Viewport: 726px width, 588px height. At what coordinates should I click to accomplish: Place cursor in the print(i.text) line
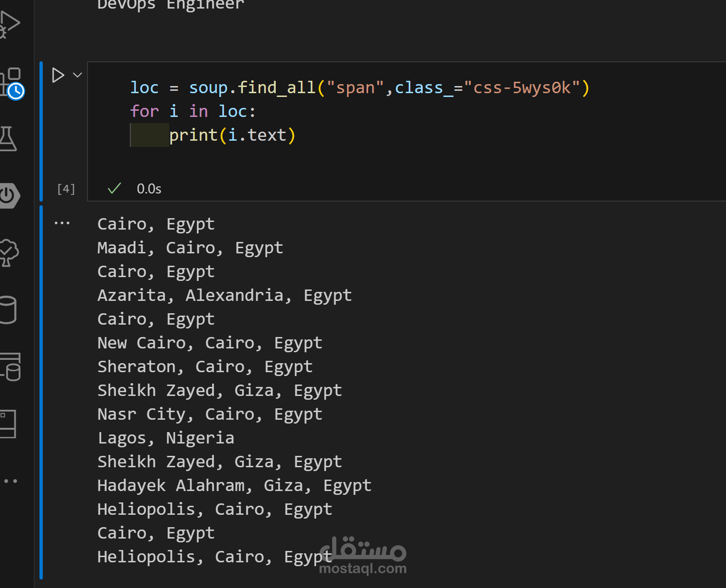point(232,135)
